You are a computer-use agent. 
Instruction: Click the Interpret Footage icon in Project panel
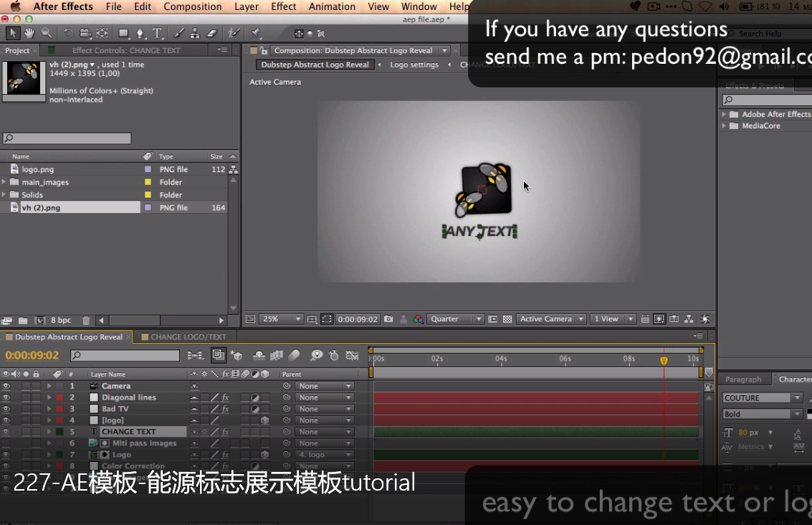tap(6, 321)
